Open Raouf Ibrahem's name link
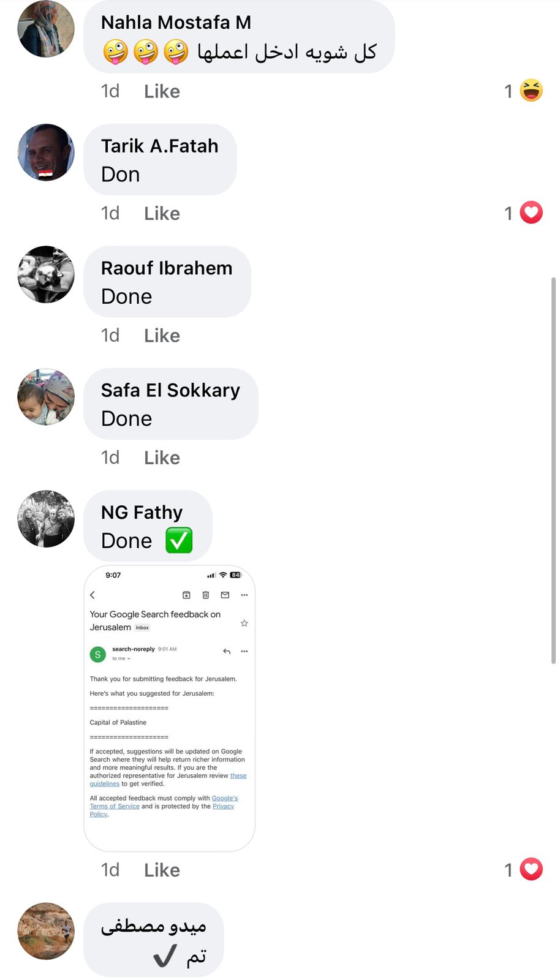 point(167,268)
